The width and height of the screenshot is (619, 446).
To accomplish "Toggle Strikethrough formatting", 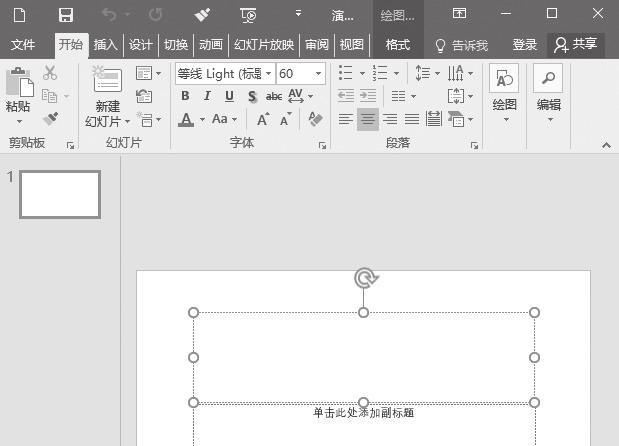I will (x=274, y=96).
